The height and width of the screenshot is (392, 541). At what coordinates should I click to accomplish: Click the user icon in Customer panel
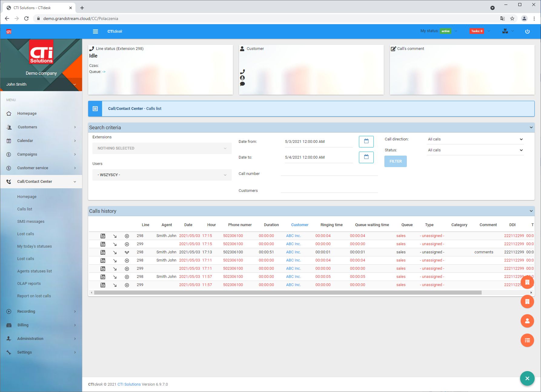tap(242, 78)
